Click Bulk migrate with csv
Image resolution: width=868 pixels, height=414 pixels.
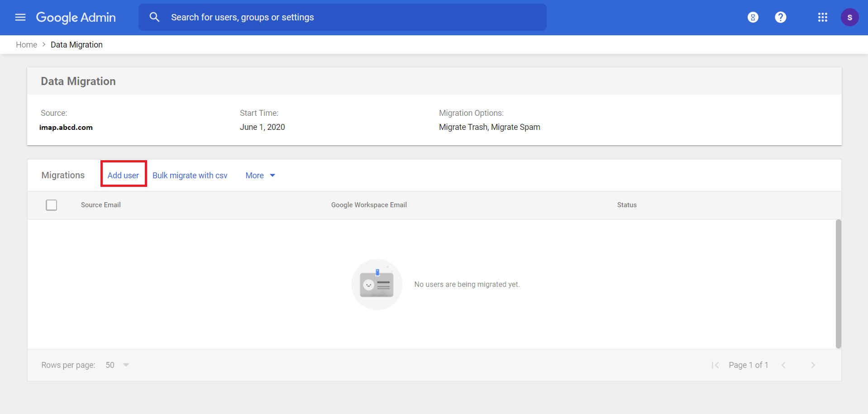(x=190, y=176)
